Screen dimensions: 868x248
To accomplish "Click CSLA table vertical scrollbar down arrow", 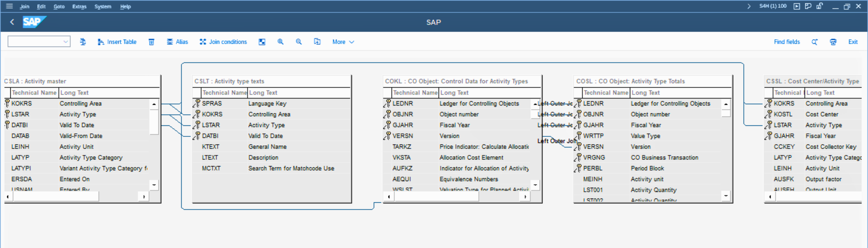I will (x=154, y=185).
